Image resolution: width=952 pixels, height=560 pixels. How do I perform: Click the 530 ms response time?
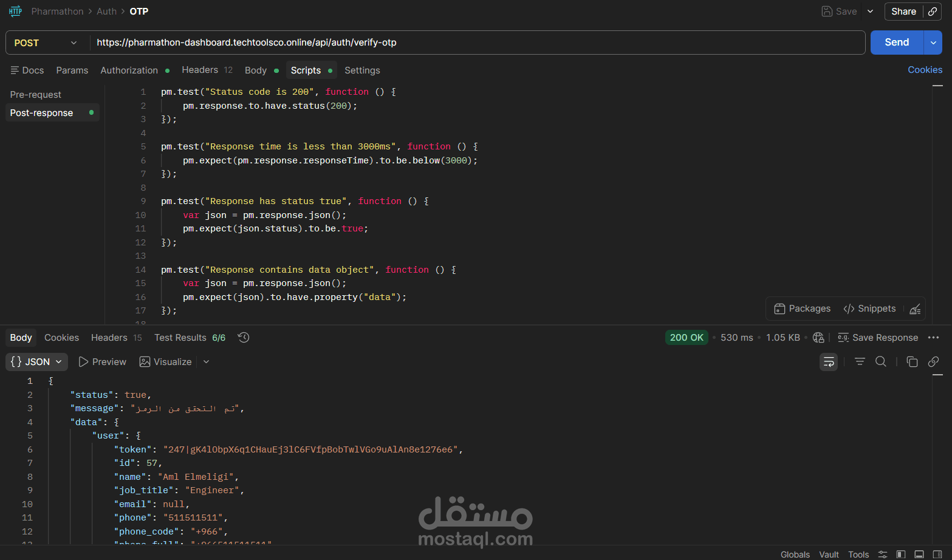pyautogui.click(x=737, y=338)
